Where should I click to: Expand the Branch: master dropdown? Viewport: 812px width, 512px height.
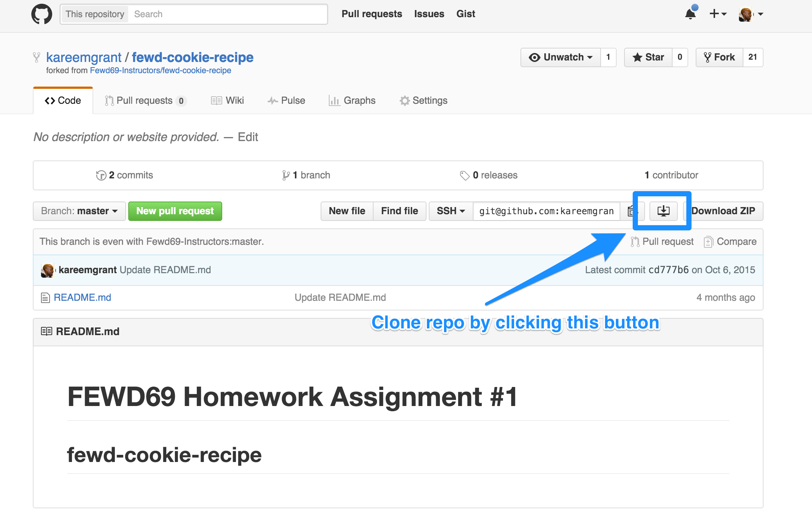click(x=79, y=211)
